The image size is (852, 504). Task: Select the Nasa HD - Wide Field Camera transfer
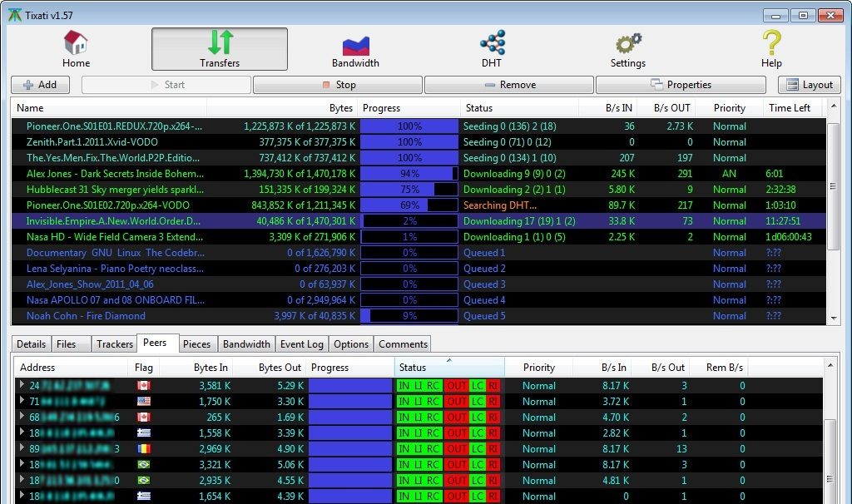tap(419, 237)
